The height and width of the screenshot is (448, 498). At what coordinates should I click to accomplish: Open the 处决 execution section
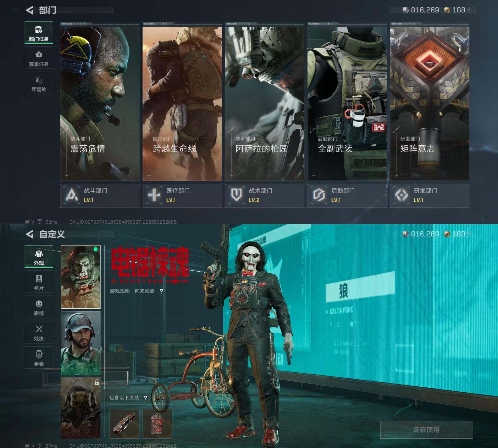point(39,332)
